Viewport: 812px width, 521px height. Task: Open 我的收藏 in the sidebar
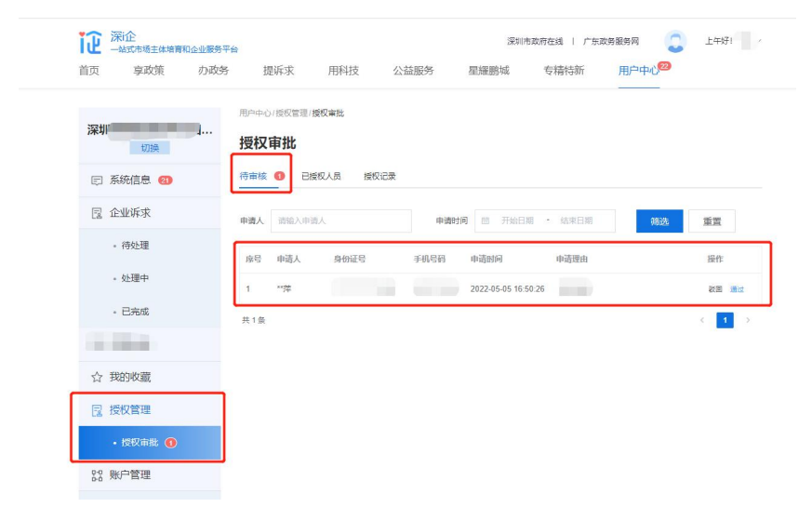150,377
